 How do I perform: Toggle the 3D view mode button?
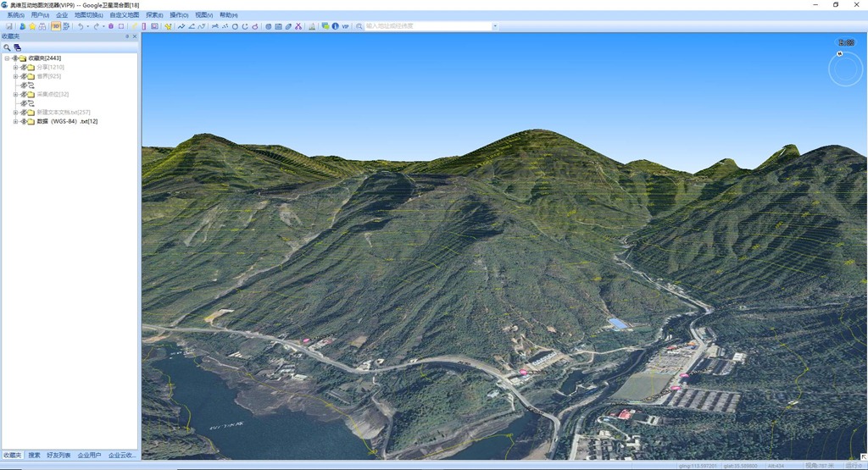(56, 26)
